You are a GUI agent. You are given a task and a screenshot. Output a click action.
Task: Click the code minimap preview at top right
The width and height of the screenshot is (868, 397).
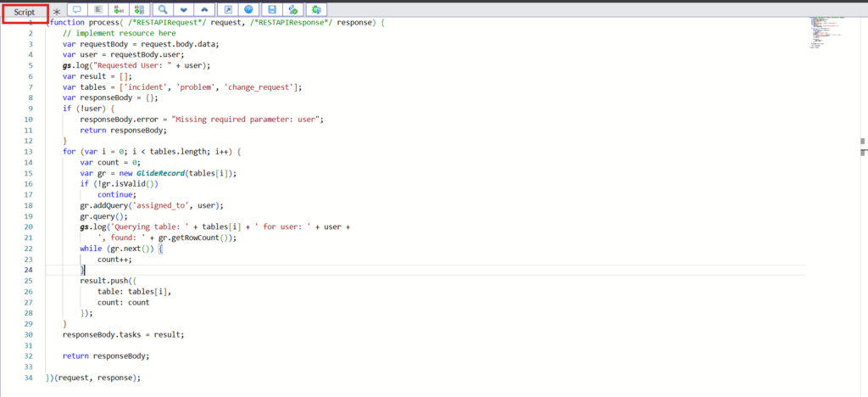821,34
